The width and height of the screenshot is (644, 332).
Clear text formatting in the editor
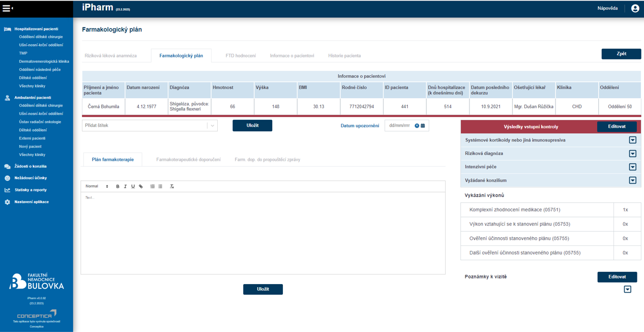click(x=172, y=186)
